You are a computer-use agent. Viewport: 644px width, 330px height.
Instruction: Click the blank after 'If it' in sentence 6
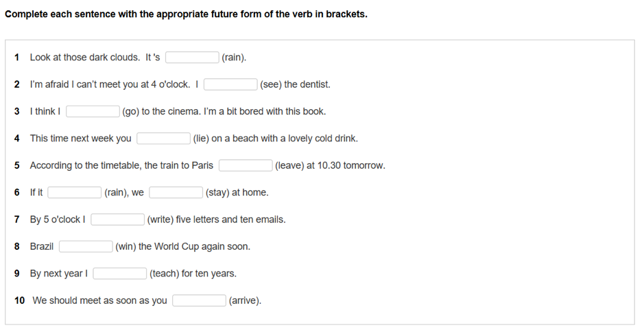click(74, 192)
